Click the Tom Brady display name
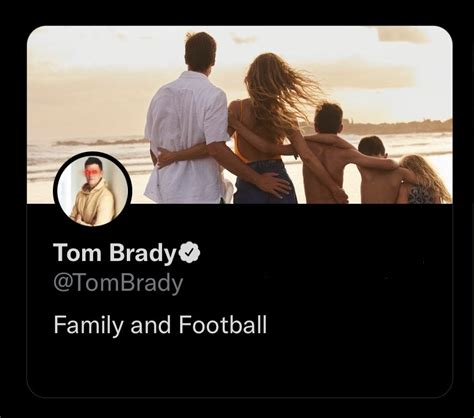 click(115, 253)
